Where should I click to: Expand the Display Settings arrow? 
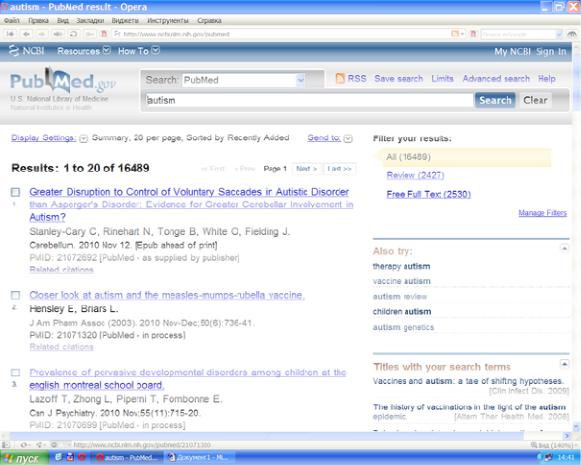tap(84, 139)
